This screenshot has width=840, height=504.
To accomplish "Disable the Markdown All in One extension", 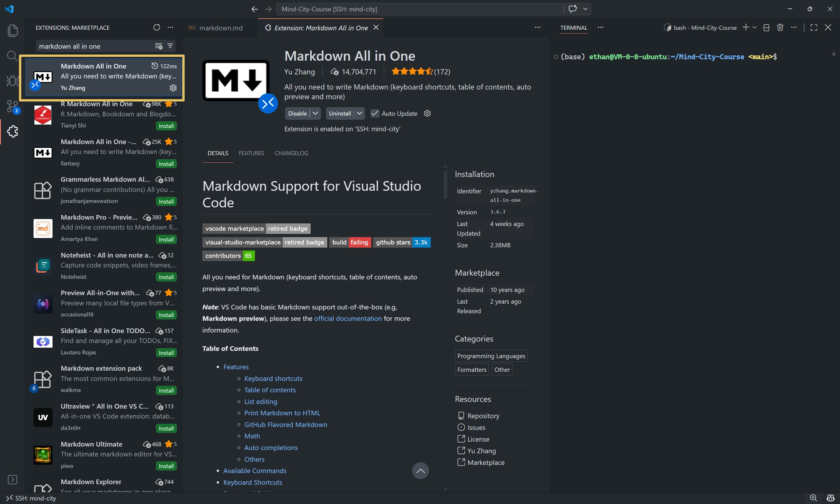I will coord(297,113).
